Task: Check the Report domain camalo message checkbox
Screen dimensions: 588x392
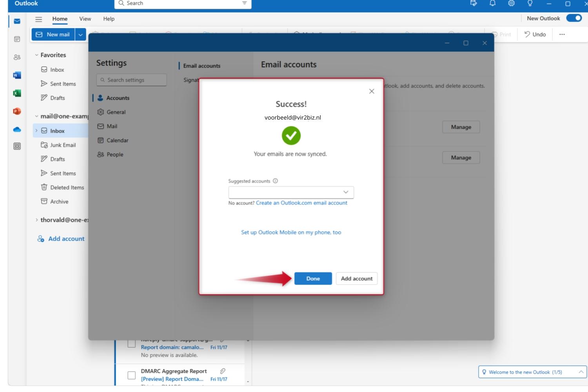Action: (x=132, y=344)
